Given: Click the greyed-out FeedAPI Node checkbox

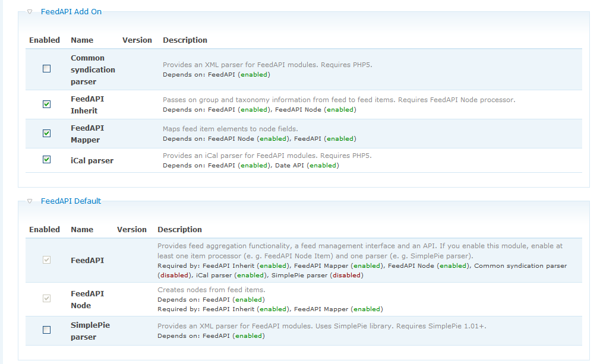Looking at the screenshot, I should [47, 299].
